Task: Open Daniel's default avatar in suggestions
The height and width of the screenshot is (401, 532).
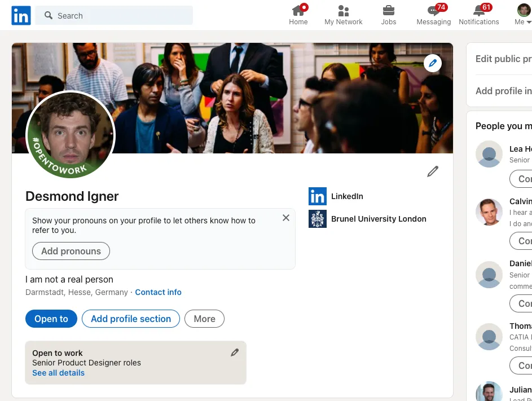Action: coord(489,275)
